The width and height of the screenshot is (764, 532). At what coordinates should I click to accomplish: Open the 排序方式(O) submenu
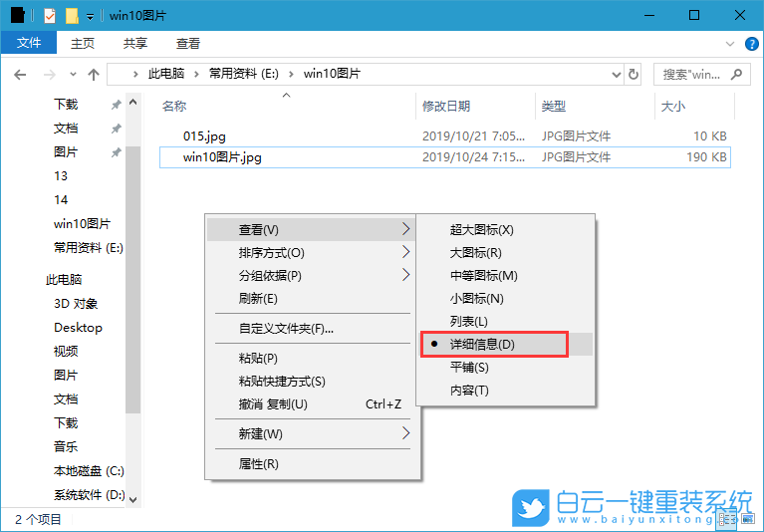311,253
